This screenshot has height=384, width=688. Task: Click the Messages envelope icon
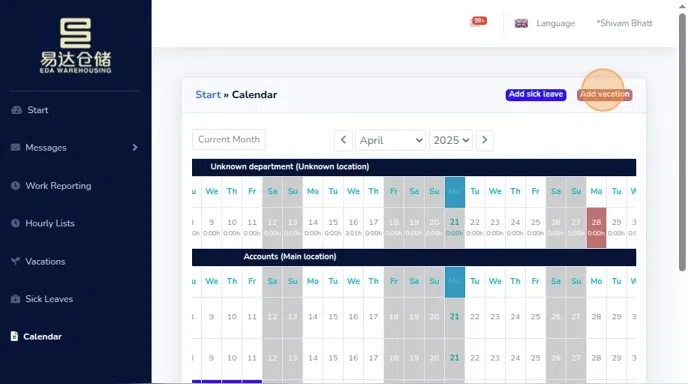(x=15, y=147)
